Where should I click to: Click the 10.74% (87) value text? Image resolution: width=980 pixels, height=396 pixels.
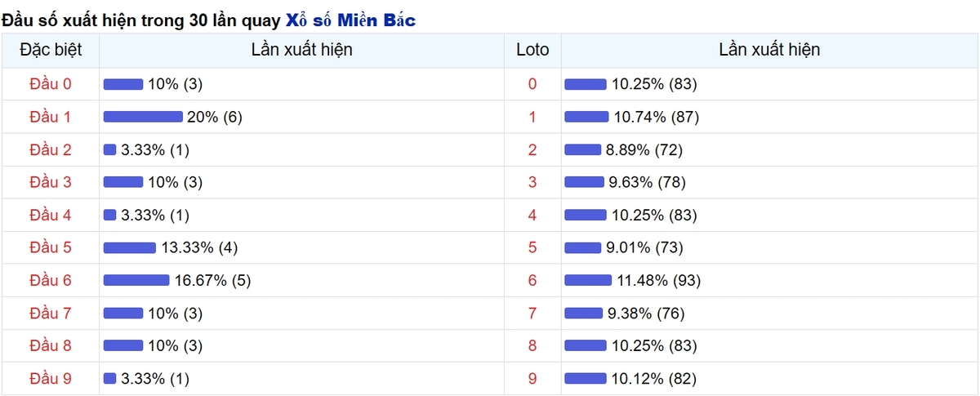click(x=657, y=117)
